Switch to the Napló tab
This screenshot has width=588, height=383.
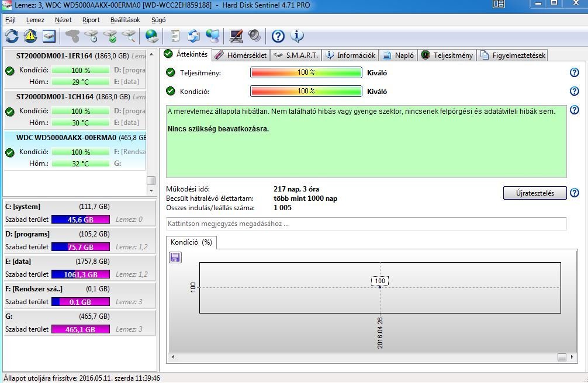(x=398, y=55)
